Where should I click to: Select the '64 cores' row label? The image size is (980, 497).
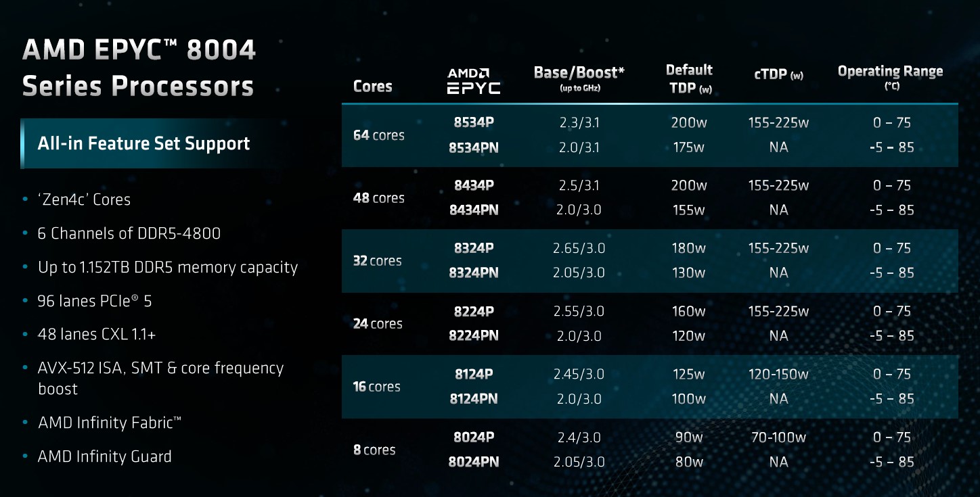[x=379, y=135]
